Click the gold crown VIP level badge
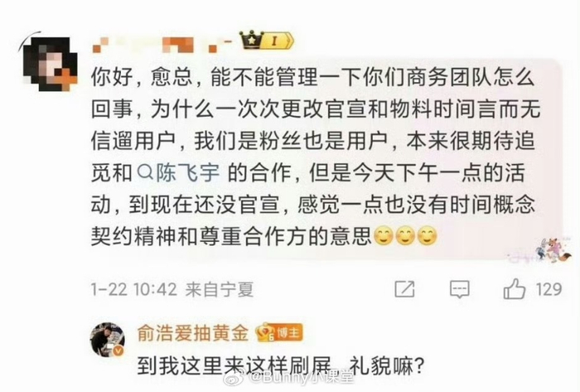 point(266,41)
